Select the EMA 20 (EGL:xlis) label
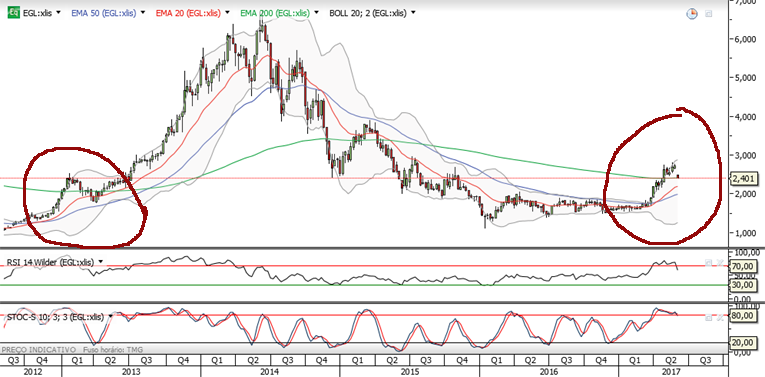This screenshot has width=765, height=377. point(189,13)
